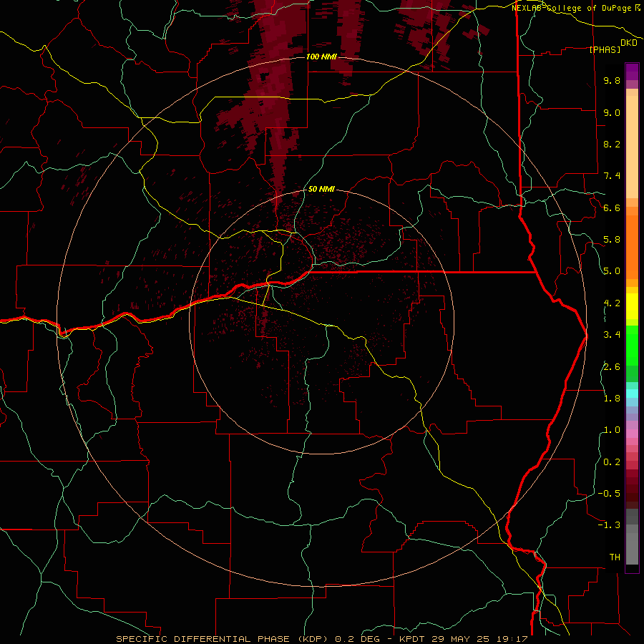
Task: Click the 100 NMI range ring label
Action: pyautogui.click(x=321, y=57)
